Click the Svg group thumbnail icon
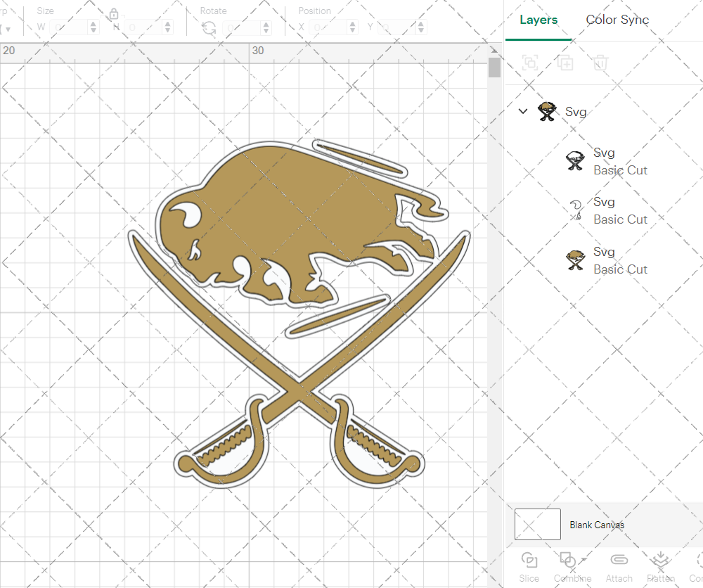The image size is (703, 588). (x=547, y=111)
